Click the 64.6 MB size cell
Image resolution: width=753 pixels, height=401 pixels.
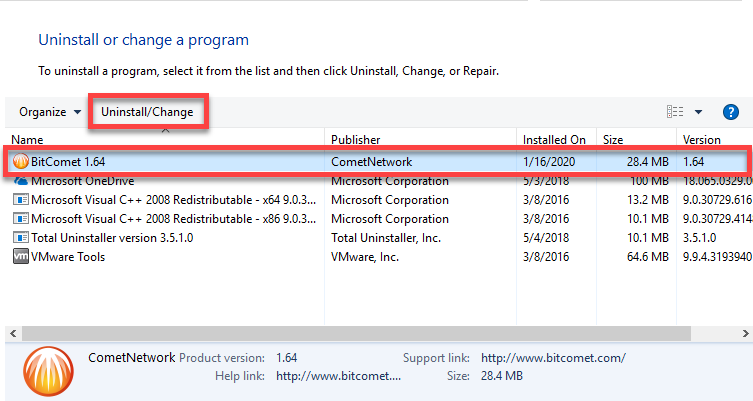point(647,257)
